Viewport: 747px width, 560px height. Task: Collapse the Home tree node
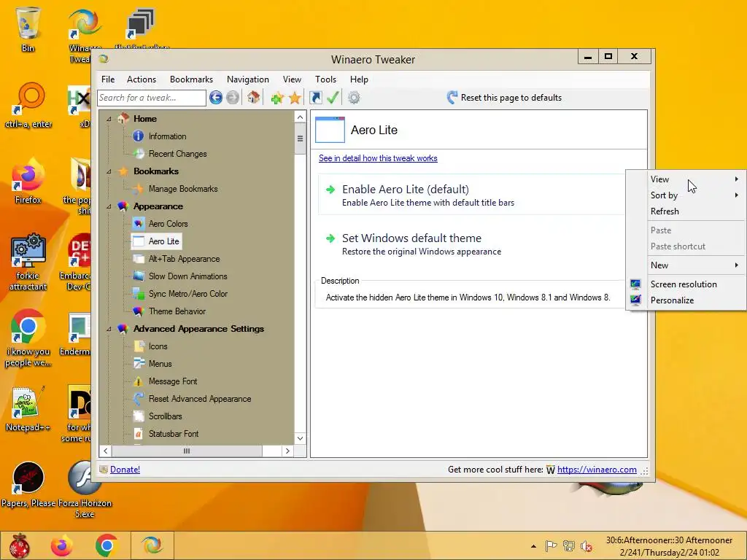click(109, 119)
